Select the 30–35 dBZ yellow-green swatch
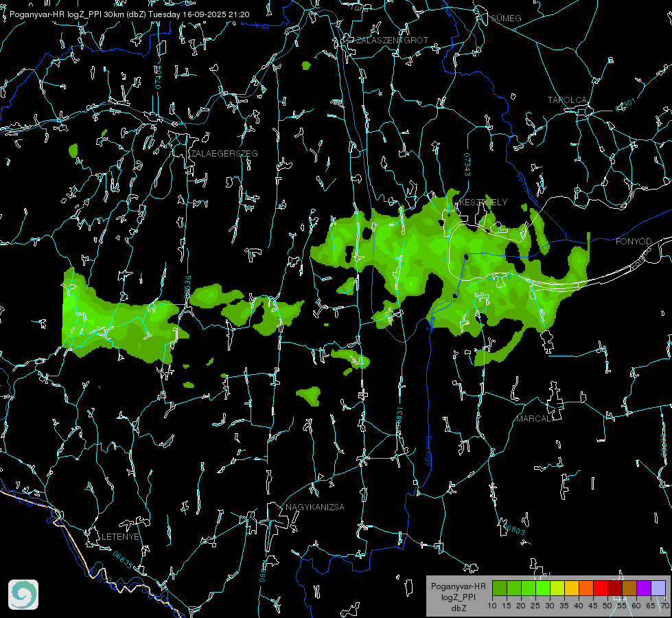 click(557, 588)
